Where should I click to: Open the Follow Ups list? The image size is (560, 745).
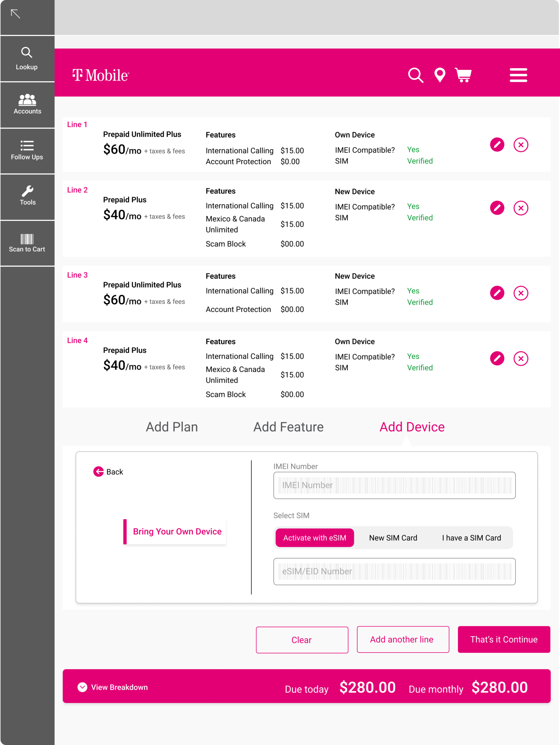27,150
